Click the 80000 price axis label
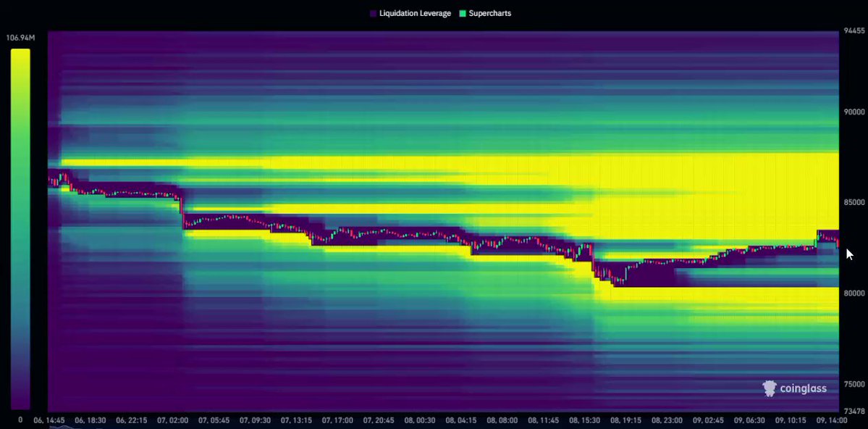The image size is (868, 429). (x=854, y=293)
